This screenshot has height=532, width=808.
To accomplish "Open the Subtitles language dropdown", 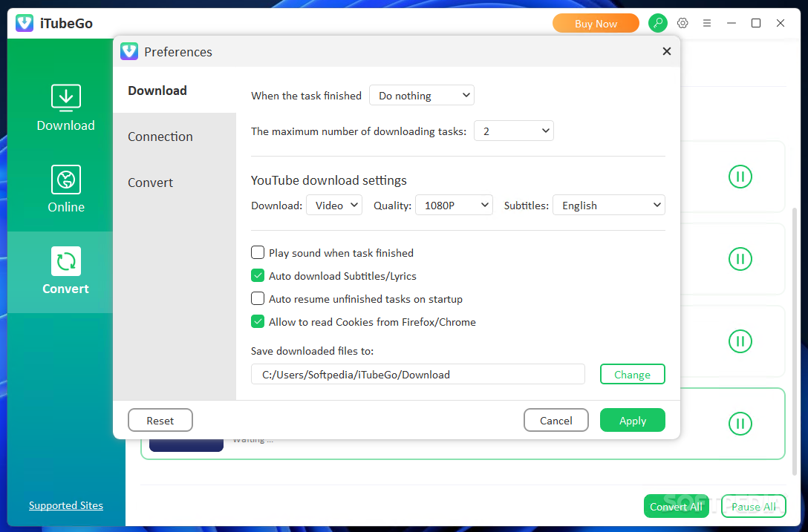I will tap(608, 205).
